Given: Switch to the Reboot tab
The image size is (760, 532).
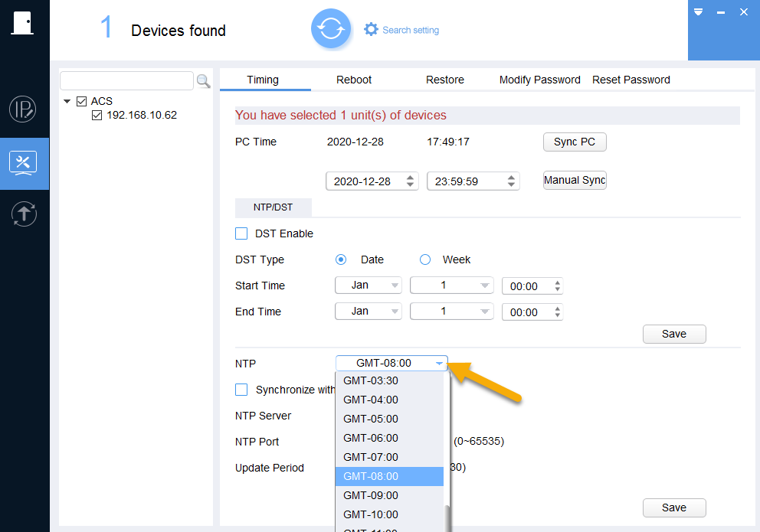Looking at the screenshot, I should point(354,80).
